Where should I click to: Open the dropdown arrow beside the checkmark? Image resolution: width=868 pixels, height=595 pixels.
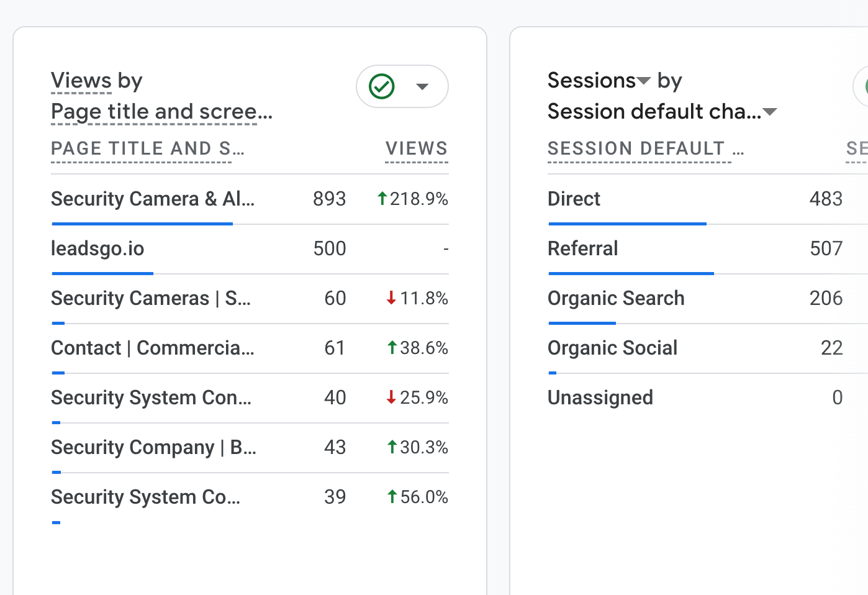pos(422,86)
